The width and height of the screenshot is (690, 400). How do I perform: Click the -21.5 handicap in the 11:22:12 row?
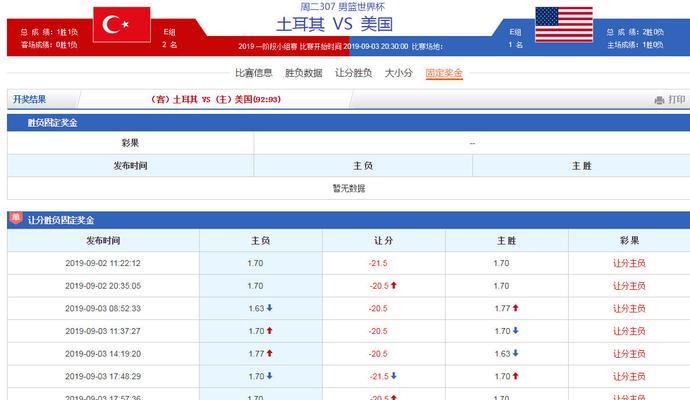pyautogui.click(x=378, y=263)
